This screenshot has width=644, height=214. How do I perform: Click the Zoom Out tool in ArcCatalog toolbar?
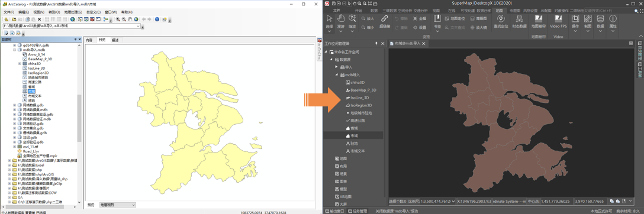click(124, 20)
